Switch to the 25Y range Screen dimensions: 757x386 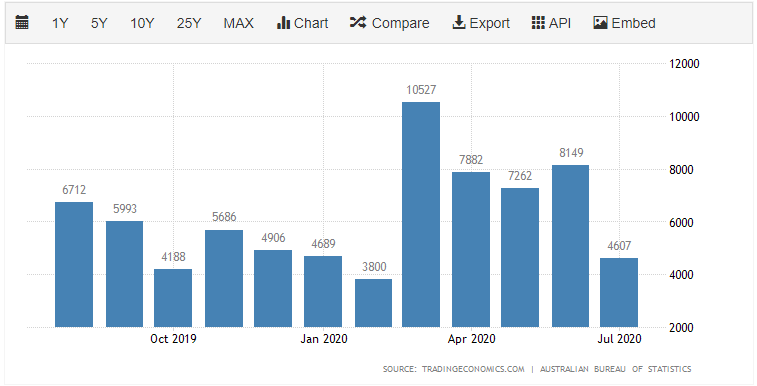coord(189,23)
